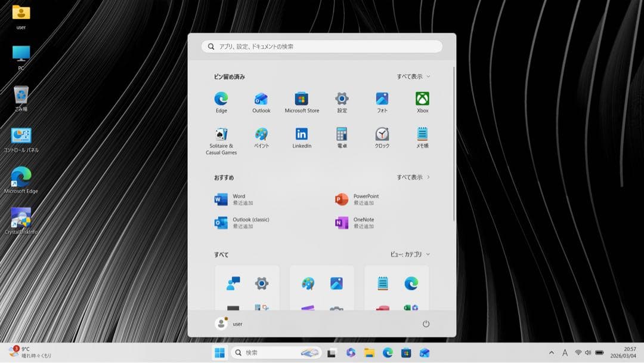Open Copilot from the taskbar
This screenshot has height=363, width=644.
[x=351, y=353]
